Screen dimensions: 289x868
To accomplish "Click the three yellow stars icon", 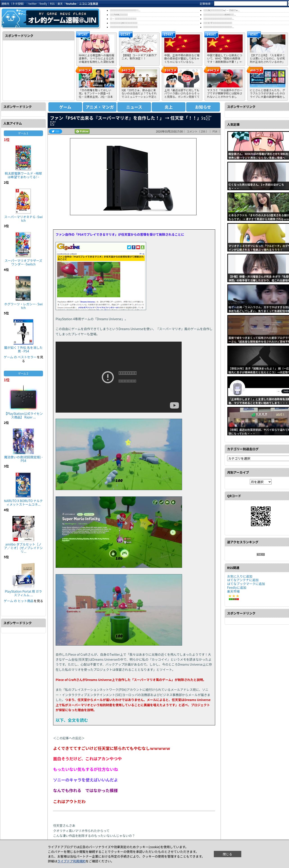I will tap(233, 596).
